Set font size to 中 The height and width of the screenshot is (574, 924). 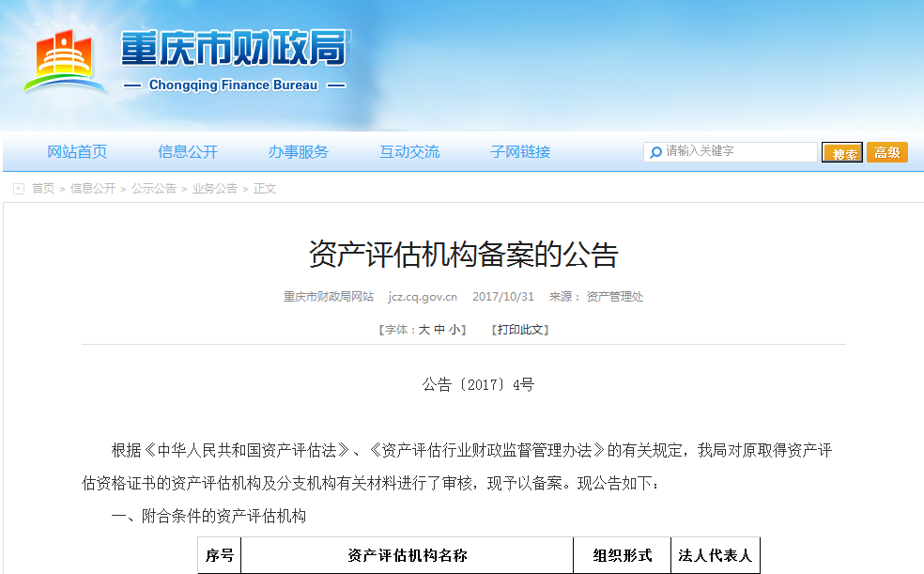click(x=439, y=330)
